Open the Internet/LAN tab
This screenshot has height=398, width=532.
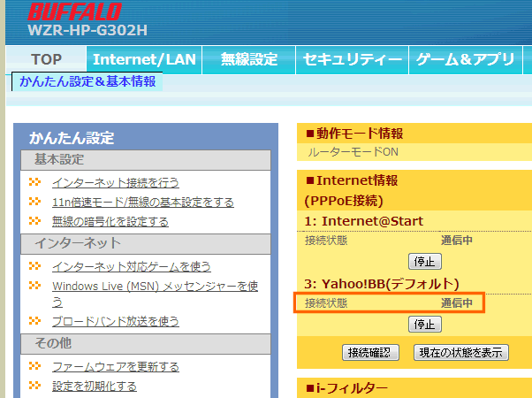pyautogui.click(x=144, y=59)
